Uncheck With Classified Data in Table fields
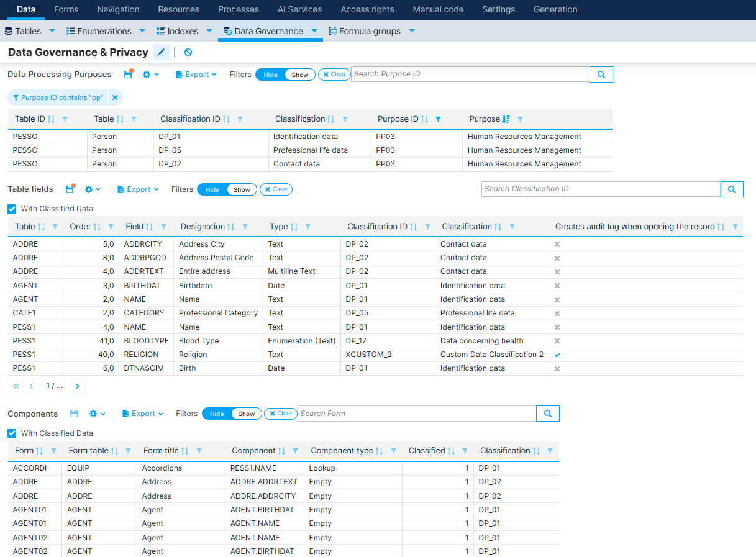Screen dimensions: 756x557 click(x=12, y=209)
